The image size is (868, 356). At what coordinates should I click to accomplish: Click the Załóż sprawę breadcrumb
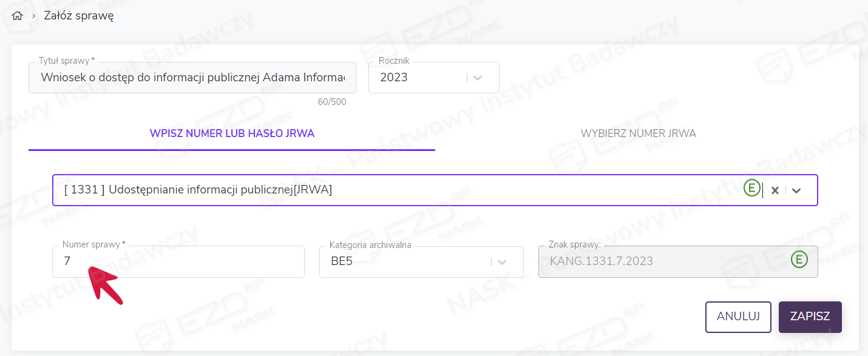[x=79, y=16]
